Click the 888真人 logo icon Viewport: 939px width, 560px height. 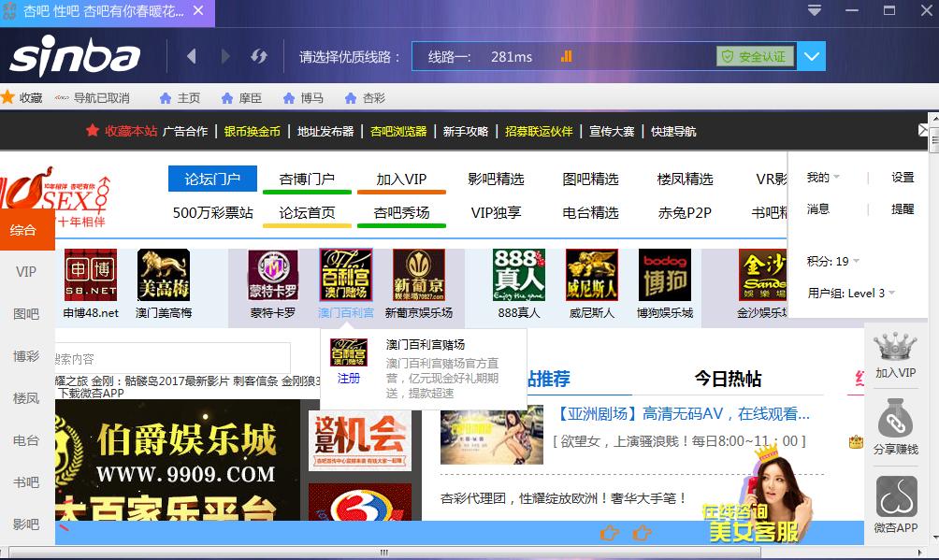coord(519,275)
